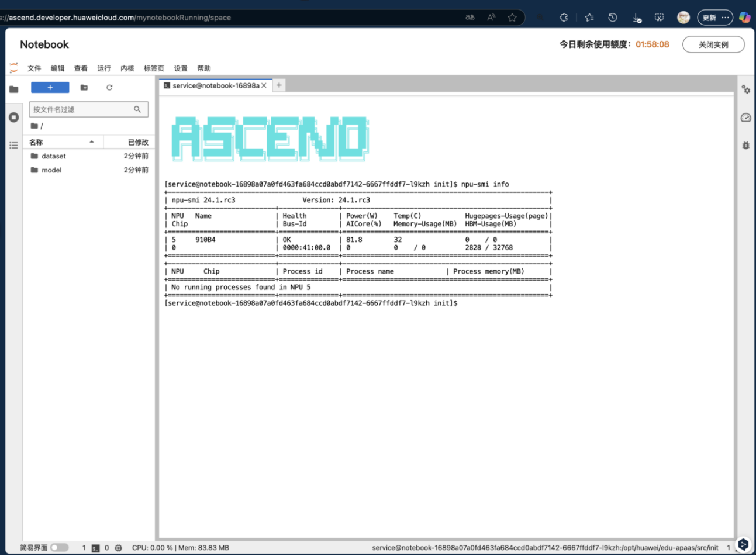Open the 文件 menu
Image resolution: width=756 pixels, height=556 pixels.
click(34, 68)
